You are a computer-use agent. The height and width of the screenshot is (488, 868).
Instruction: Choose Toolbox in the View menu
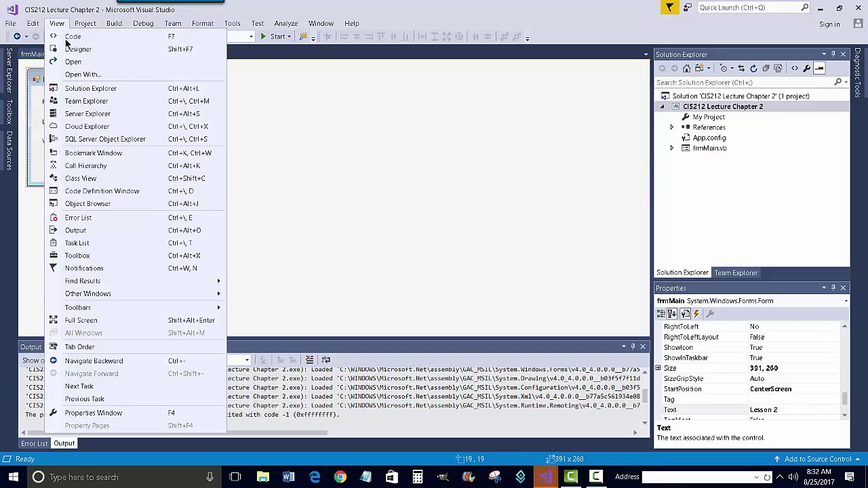pyautogui.click(x=136, y=256)
